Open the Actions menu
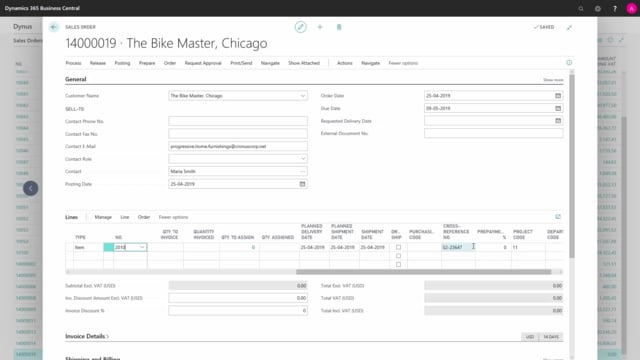This screenshot has height=360, width=640. (344, 63)
